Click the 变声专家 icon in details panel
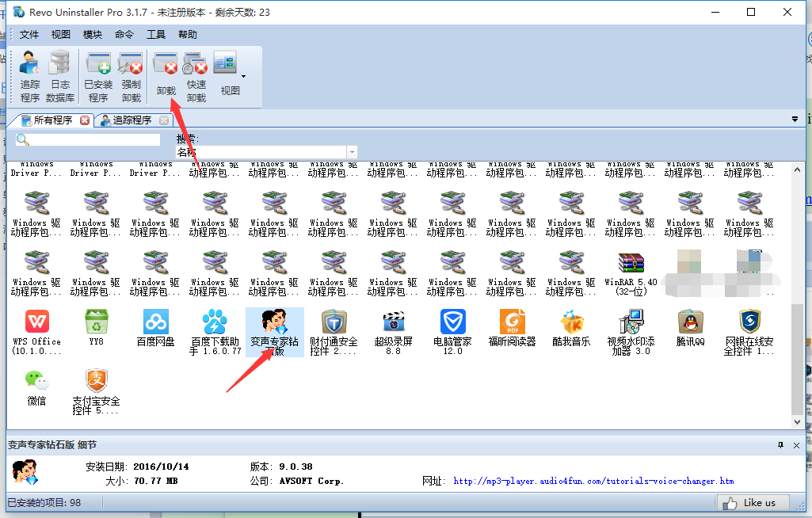Viewport: 812px width, 518px height. pyautogui.click(x=25, y=471)
